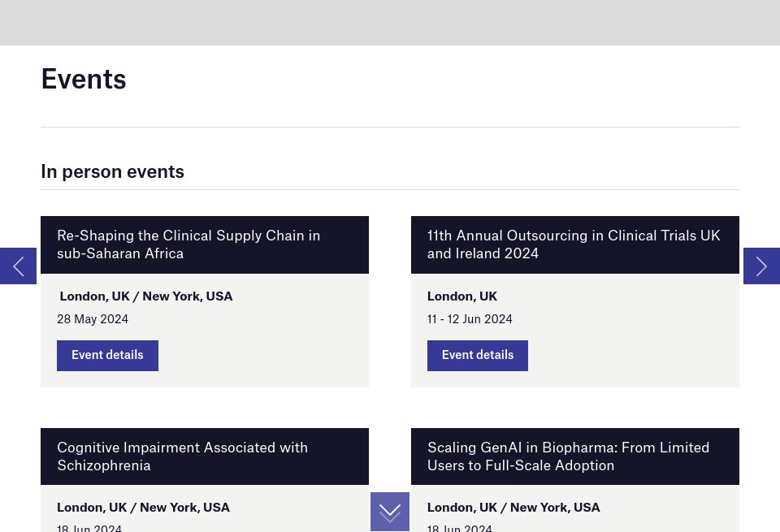Image resolution: width=780 pixels, height=532 pixels.
Task: Select the Scaling GenAI in Biopharma title
Action: point(568,456)
